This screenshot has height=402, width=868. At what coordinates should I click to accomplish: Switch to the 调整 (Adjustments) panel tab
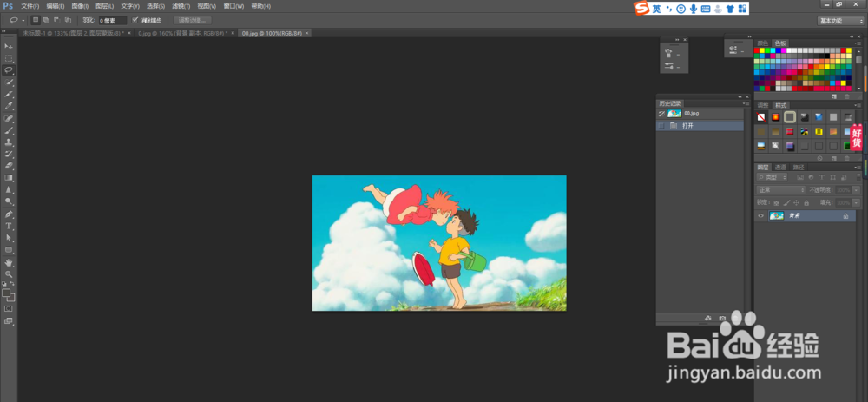pyautogui.click(x=763, y=105)
